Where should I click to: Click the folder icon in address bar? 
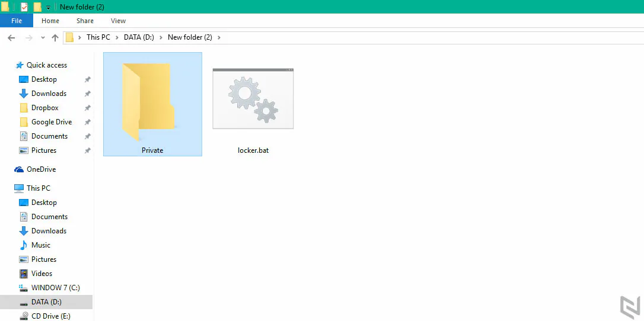coord(70,37)
